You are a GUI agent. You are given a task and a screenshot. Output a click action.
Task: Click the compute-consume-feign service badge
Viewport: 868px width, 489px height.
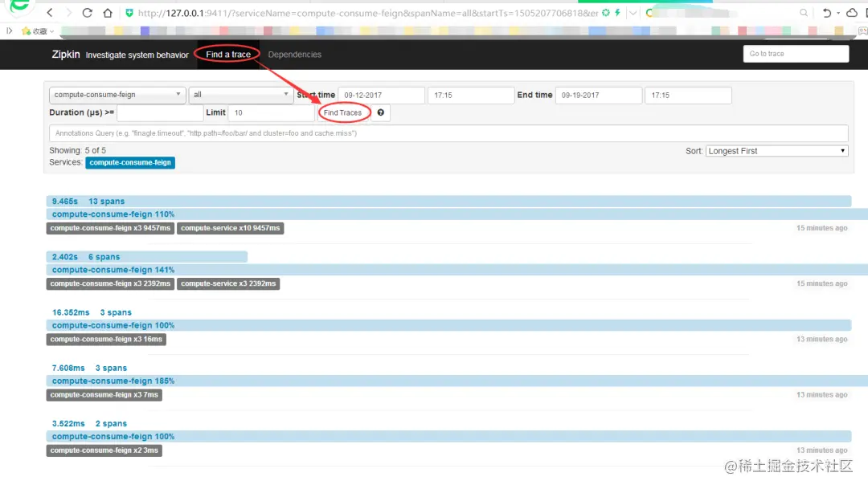[130, 163]
